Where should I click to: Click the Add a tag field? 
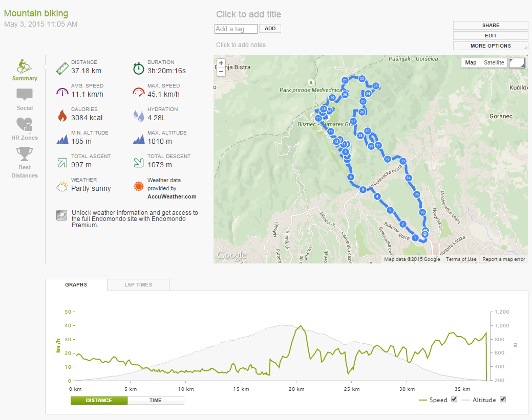click(x=236, y=29)
